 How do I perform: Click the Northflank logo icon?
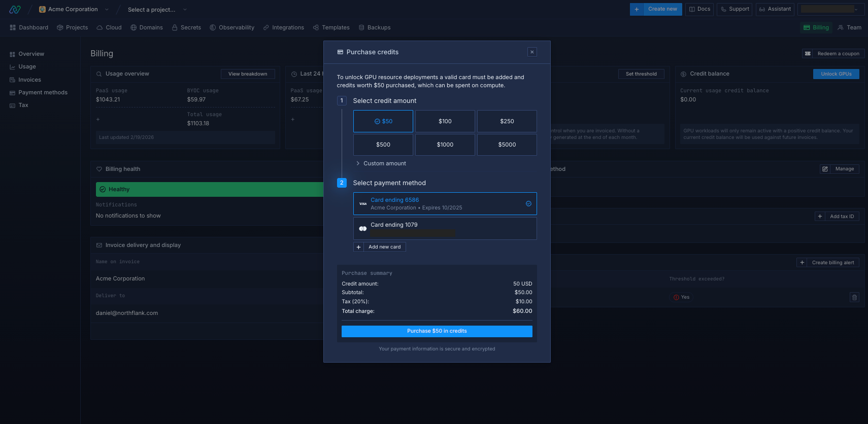pos(15,9)
